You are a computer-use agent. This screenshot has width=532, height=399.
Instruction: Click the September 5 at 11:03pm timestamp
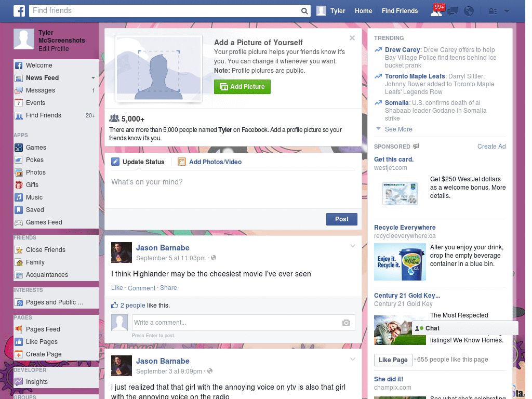tap(170, 258)
